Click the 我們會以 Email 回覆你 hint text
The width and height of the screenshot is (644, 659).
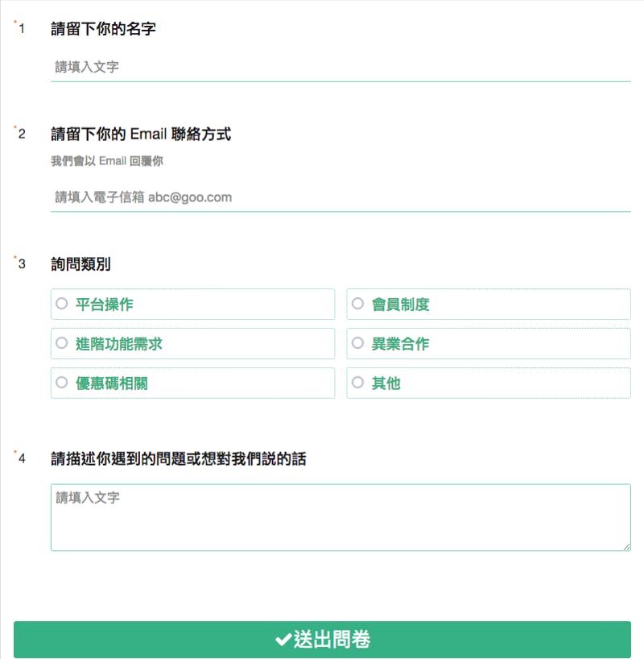(x=107, y=161)
